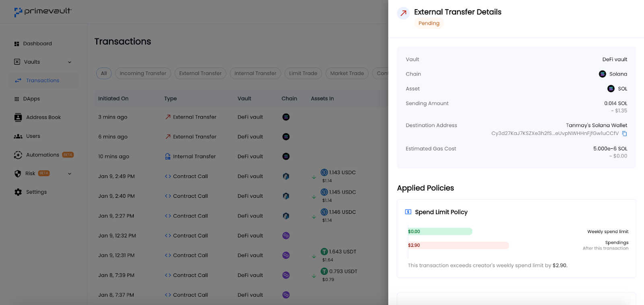Select the All transactions filter tab
Screen dimensions: 644x305
pyautogui.click(x=104, y=74)
